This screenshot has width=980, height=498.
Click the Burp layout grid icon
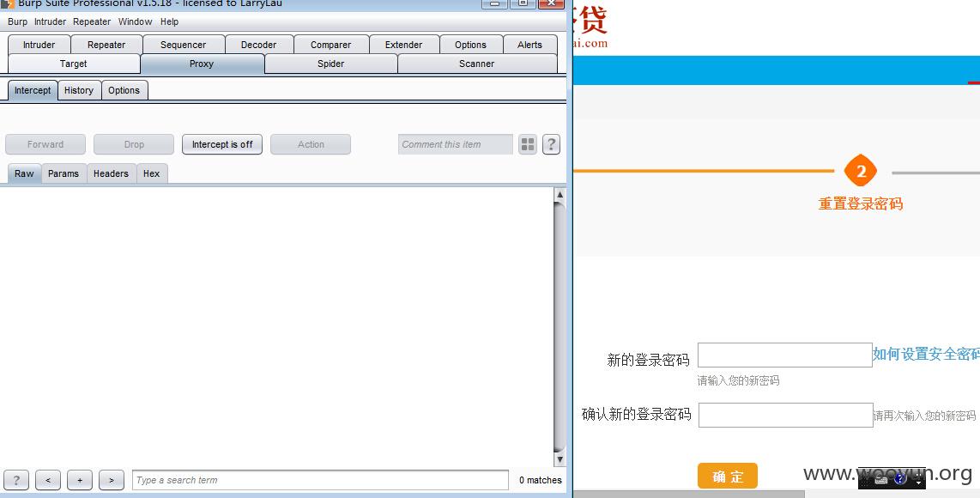click(528, 144)
